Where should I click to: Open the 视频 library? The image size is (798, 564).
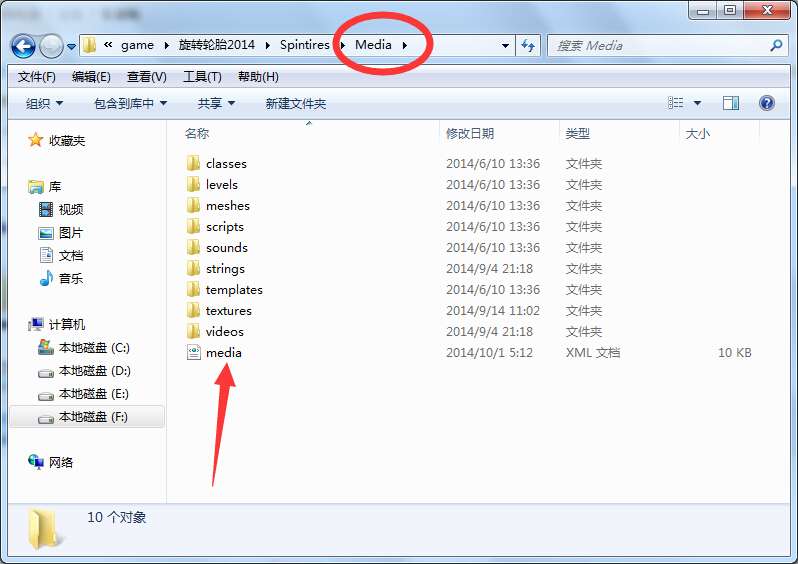pos(61,209)
